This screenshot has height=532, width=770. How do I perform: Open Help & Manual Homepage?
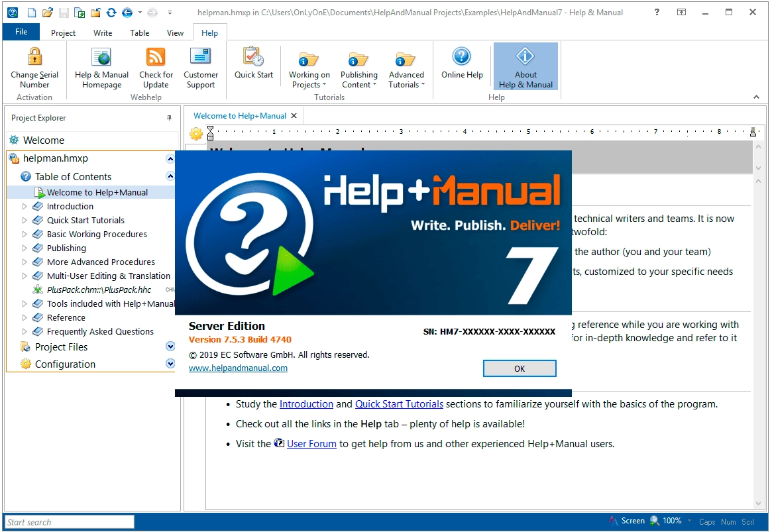click(101, 69)
